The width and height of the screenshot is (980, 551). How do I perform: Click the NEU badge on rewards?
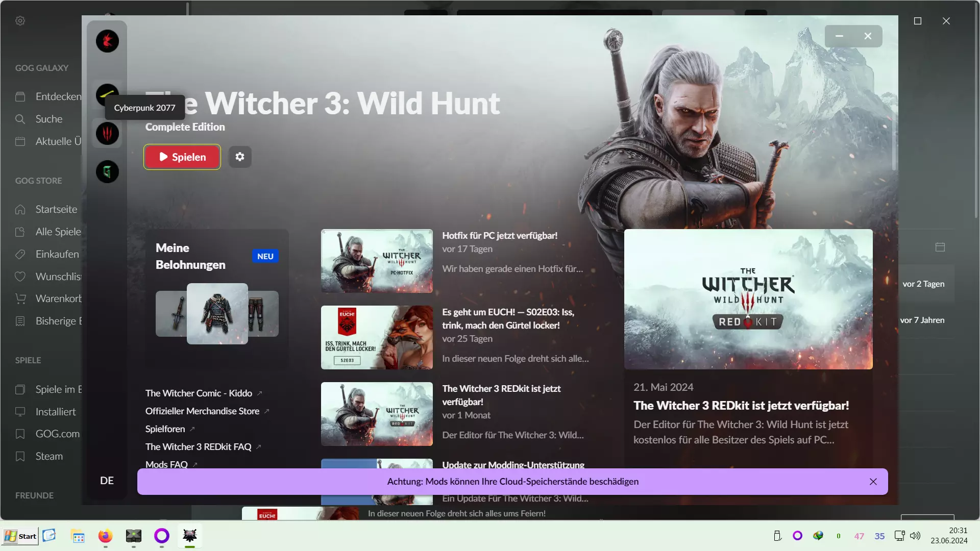tap(265, 256)
